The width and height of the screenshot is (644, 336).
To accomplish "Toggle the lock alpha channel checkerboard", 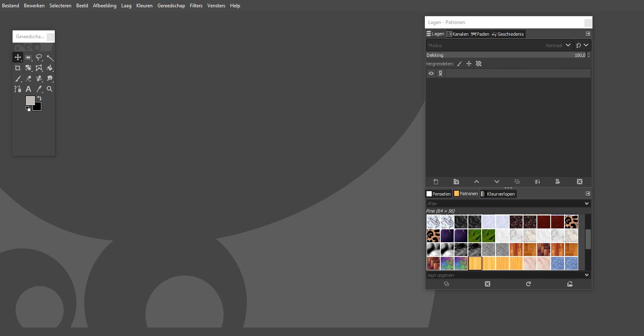I will point(479,64).
